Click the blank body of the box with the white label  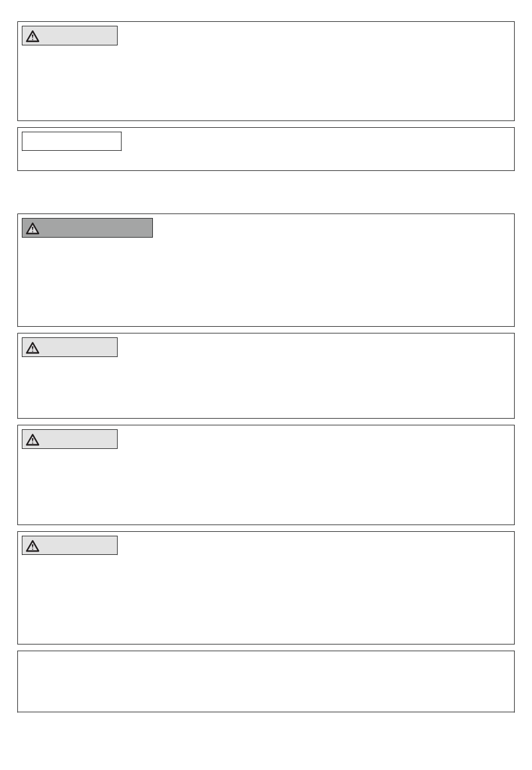[316, 149]
